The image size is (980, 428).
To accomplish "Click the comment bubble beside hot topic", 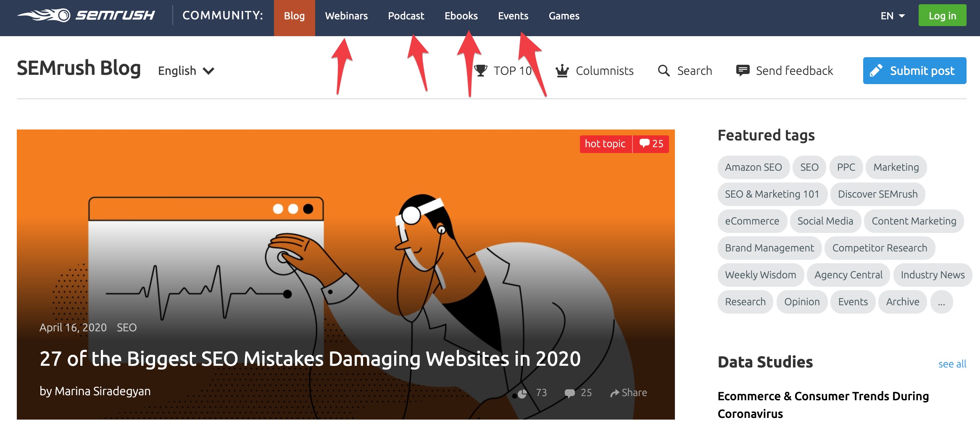I will (644, 143).
